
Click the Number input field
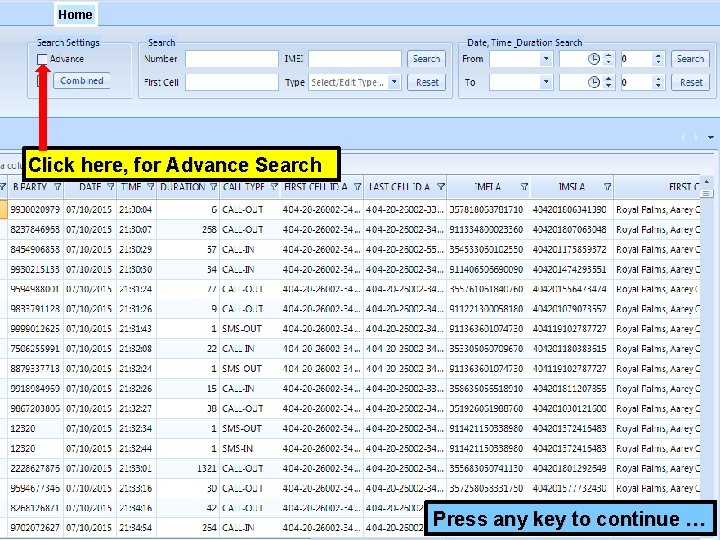tap(232, 59)
